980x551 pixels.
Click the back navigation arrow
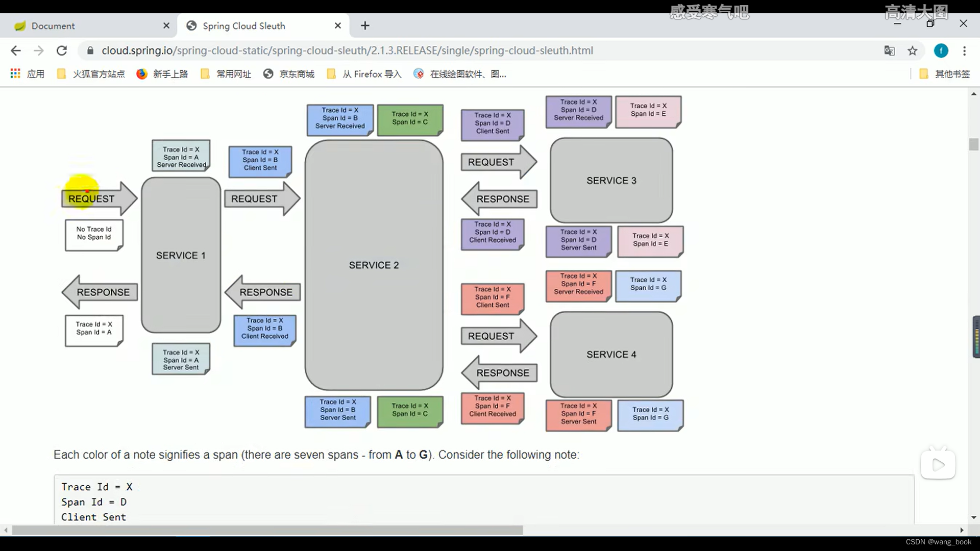coord(16,51)
